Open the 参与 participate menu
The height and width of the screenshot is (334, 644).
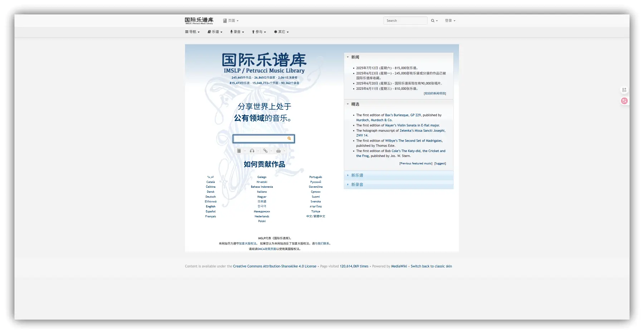coord(259,32)
